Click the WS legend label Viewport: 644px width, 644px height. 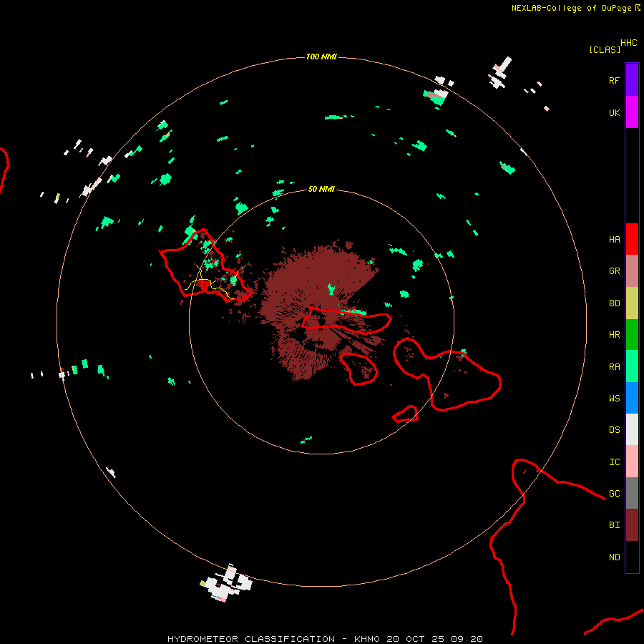(614, 399)
